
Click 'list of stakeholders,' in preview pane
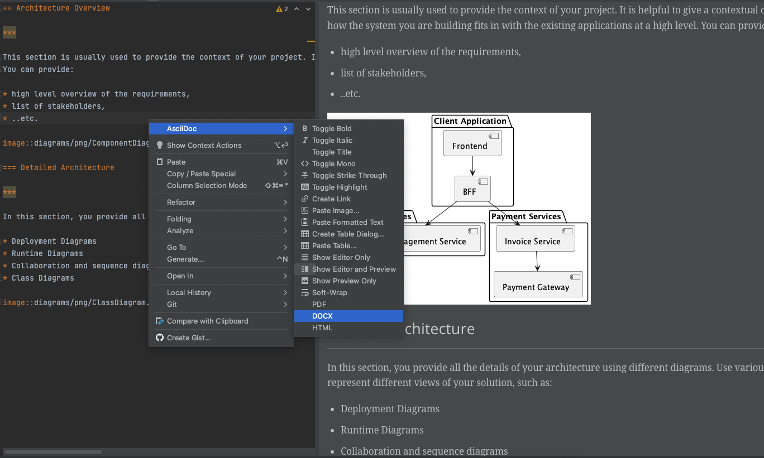383,73
